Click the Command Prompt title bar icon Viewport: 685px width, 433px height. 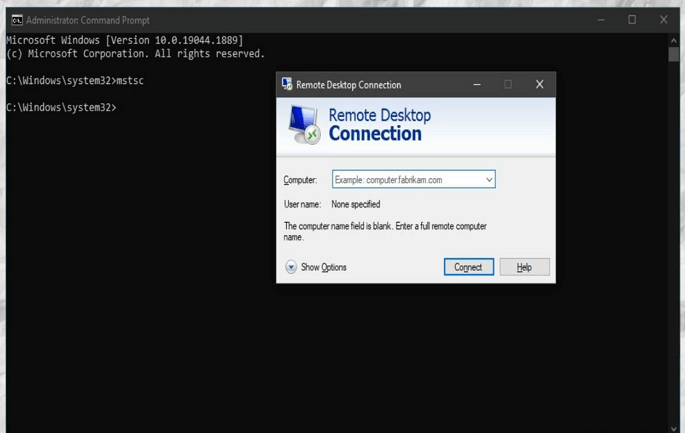click(x=16, y=20)
